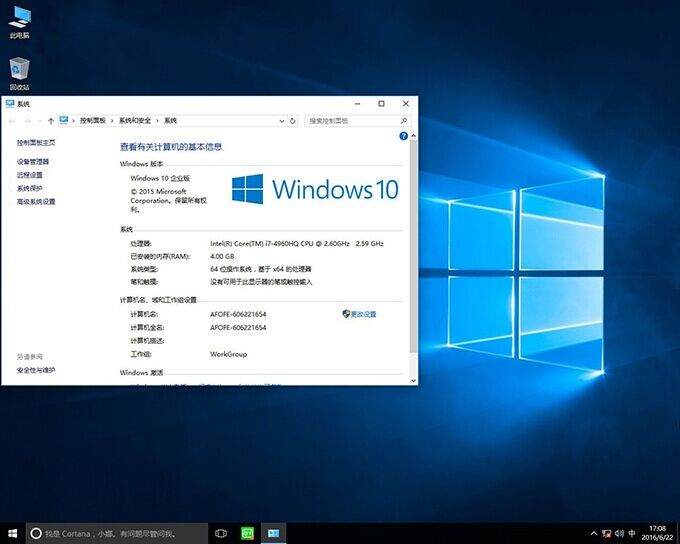Screen dimensions: 680x544
Task: Click 更改设置 next to computer name
Action: pyautogui.click(x=359, y=314)
